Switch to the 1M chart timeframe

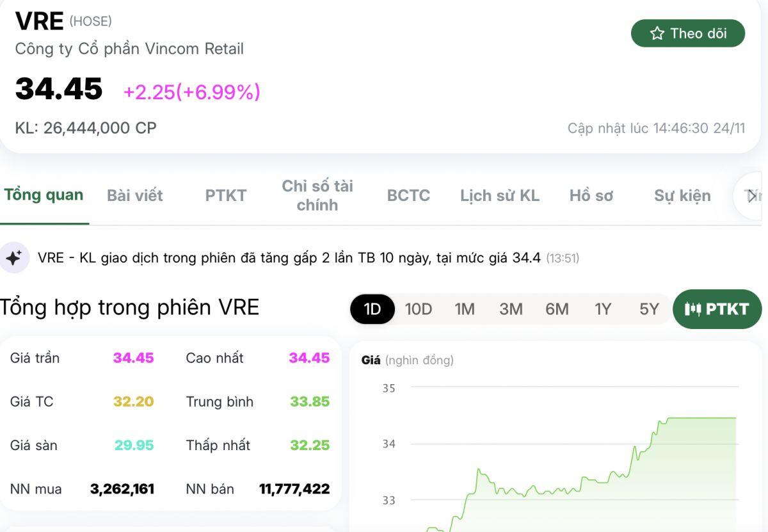click(465, 309)
